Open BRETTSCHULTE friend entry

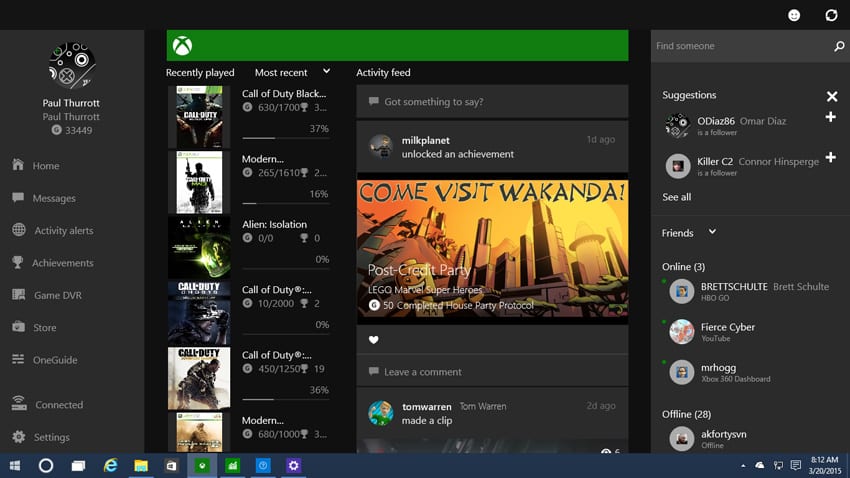(748, 291)
